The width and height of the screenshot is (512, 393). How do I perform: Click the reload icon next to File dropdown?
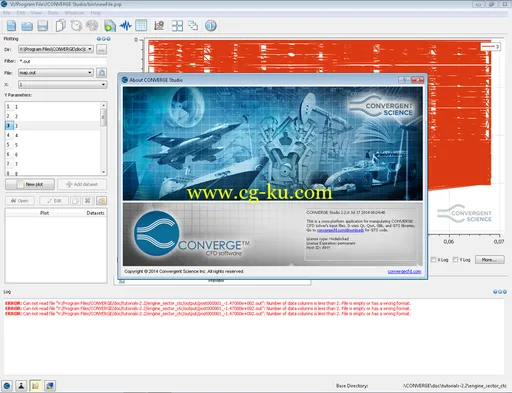[x=102, y=73]
